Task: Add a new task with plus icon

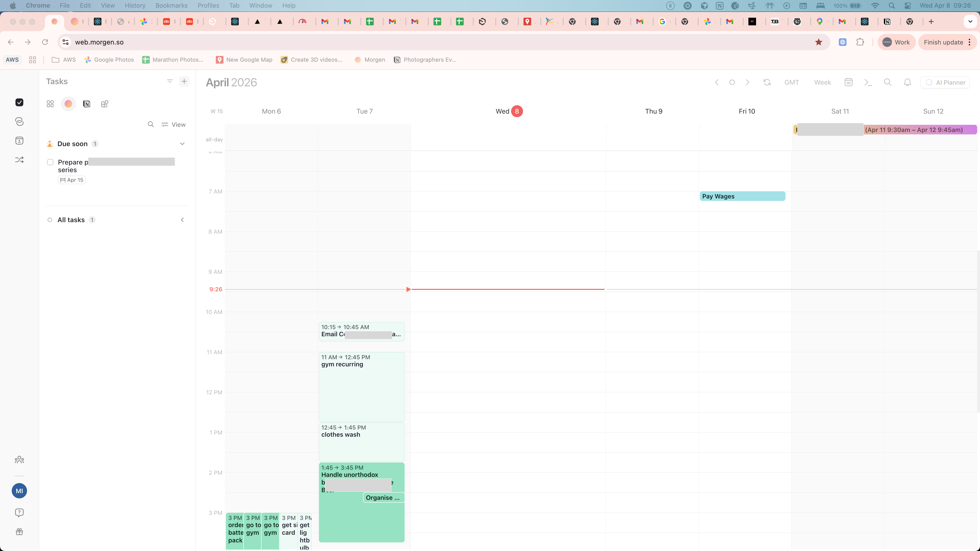Action: pyautogui.click(x=184, y=81)
